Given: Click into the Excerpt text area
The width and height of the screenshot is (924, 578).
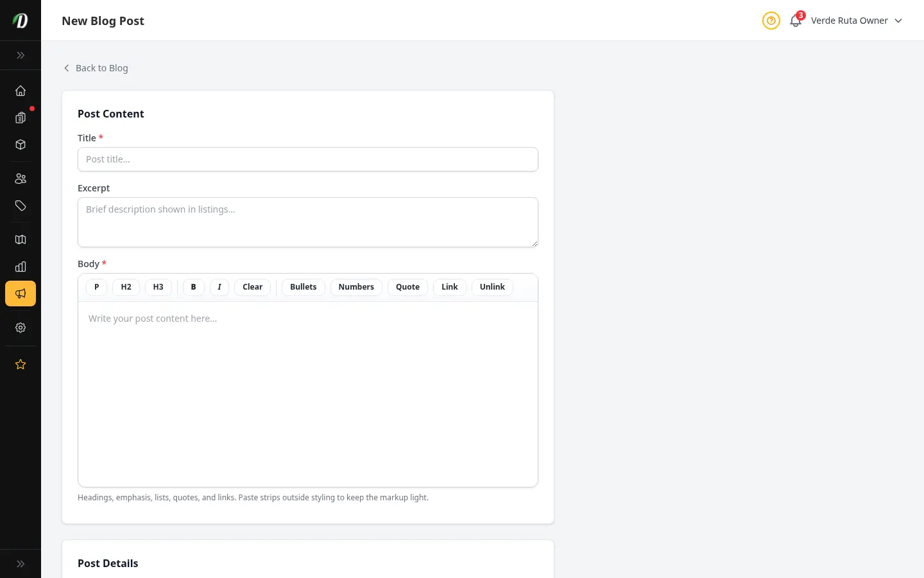Looking at the screenshot, I should pos(308,222).
